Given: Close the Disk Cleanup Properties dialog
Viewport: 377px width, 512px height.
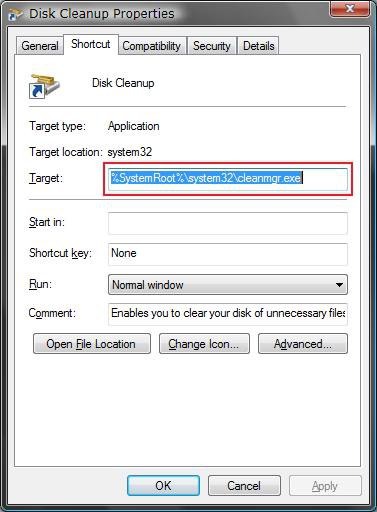Looking at the screenshot, I should 350,9.
